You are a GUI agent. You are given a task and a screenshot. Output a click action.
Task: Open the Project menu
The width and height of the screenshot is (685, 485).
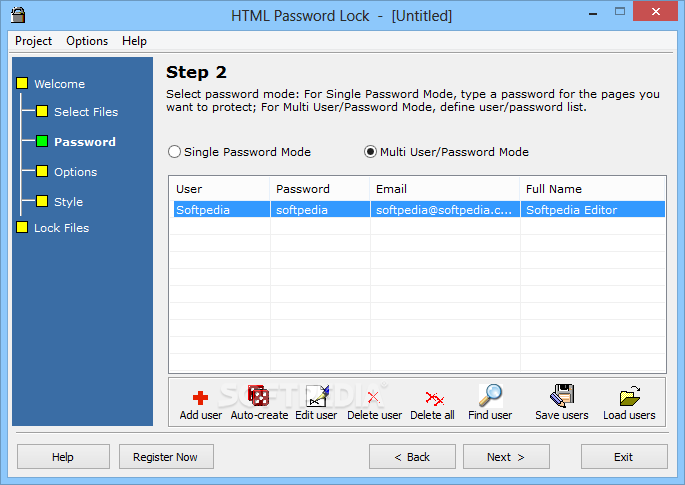[x=34, y=41]
